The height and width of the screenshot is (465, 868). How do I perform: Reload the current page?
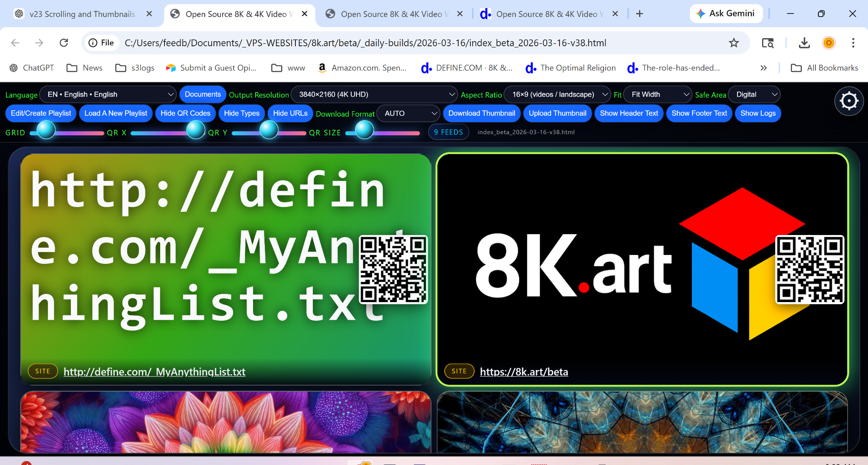tap(64, 43)
